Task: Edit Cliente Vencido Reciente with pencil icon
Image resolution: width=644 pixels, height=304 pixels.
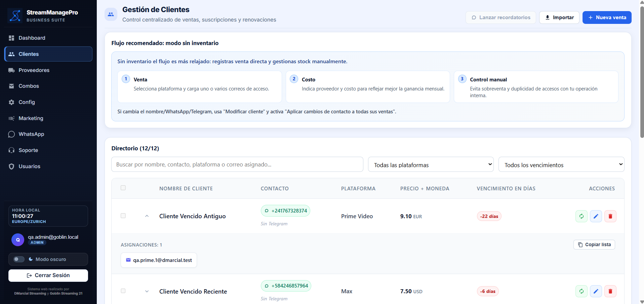Action: point(596,291)
